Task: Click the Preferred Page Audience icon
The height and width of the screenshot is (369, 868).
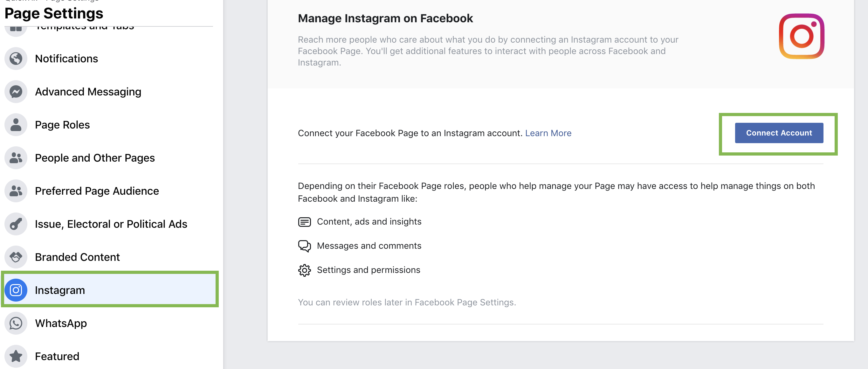Action: coord(16,191)
